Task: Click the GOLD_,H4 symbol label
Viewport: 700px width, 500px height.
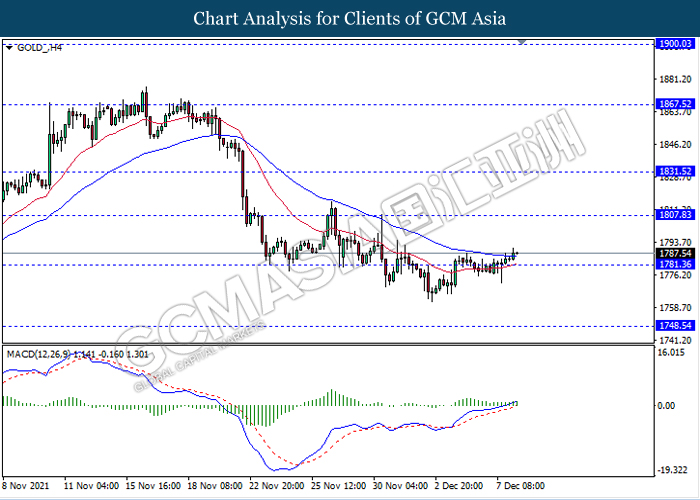Action: coord(39,47)
